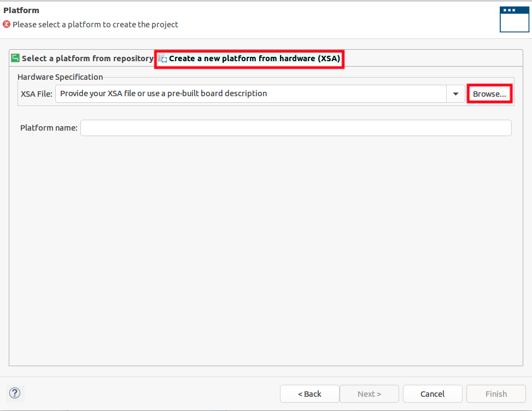Screen dimensions: 532x411
Task: Click the 'XSA File:' label
Action: tap(36, 94)
